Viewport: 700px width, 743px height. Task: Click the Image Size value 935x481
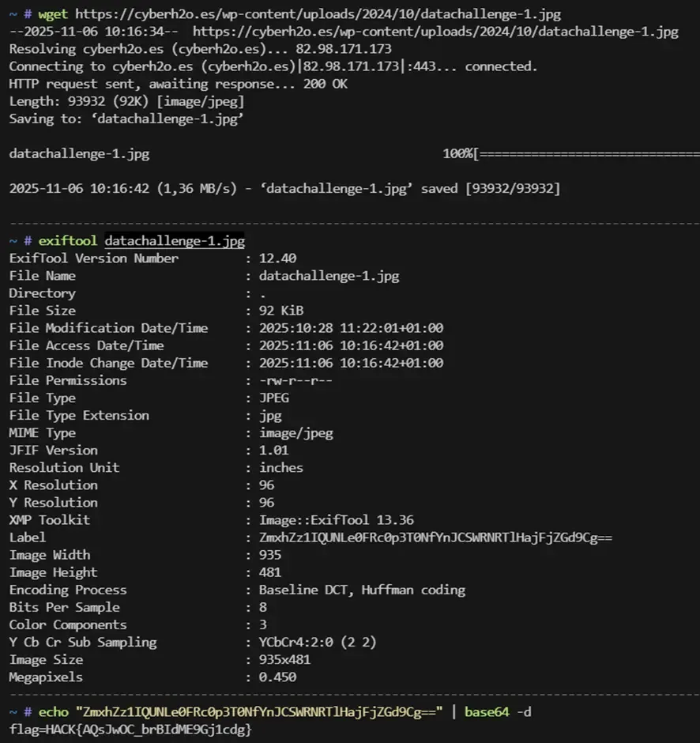click(x=284, y=659)
